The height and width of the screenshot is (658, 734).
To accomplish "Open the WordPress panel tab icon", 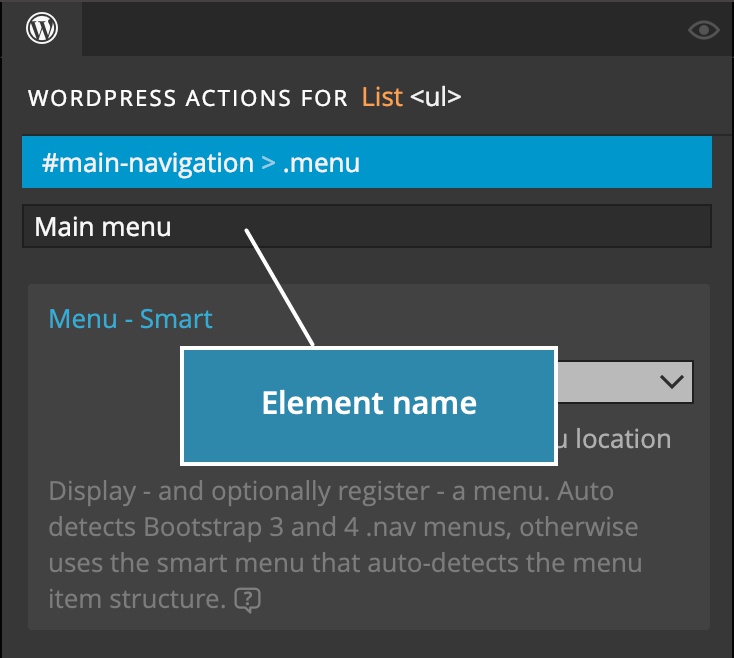I will point(42,28).
